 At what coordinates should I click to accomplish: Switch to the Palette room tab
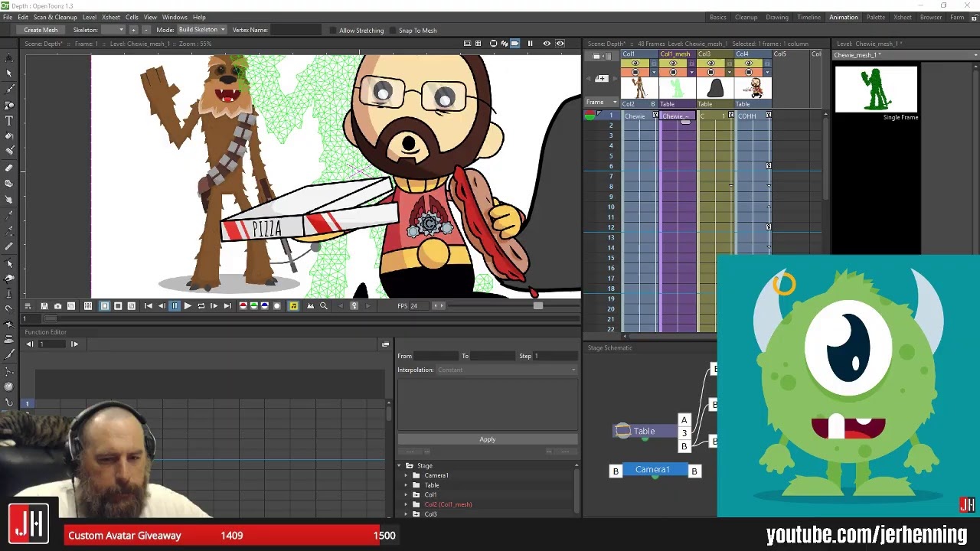tap(875, 17)
